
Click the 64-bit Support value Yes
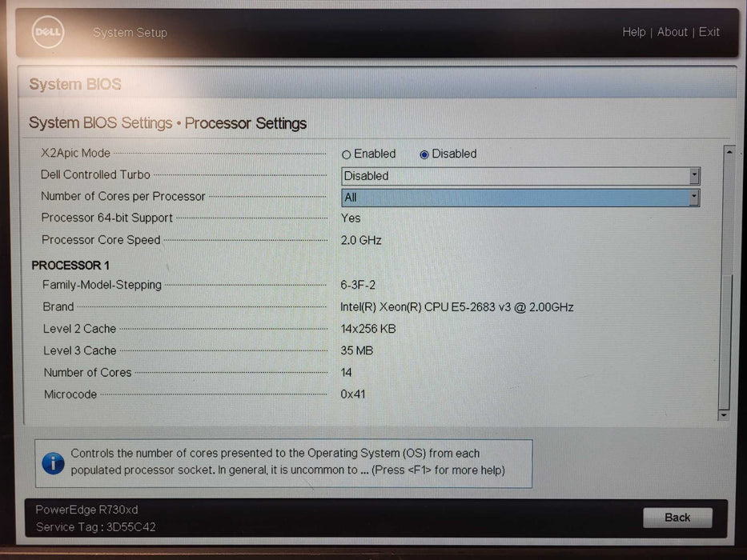(351, 218)
